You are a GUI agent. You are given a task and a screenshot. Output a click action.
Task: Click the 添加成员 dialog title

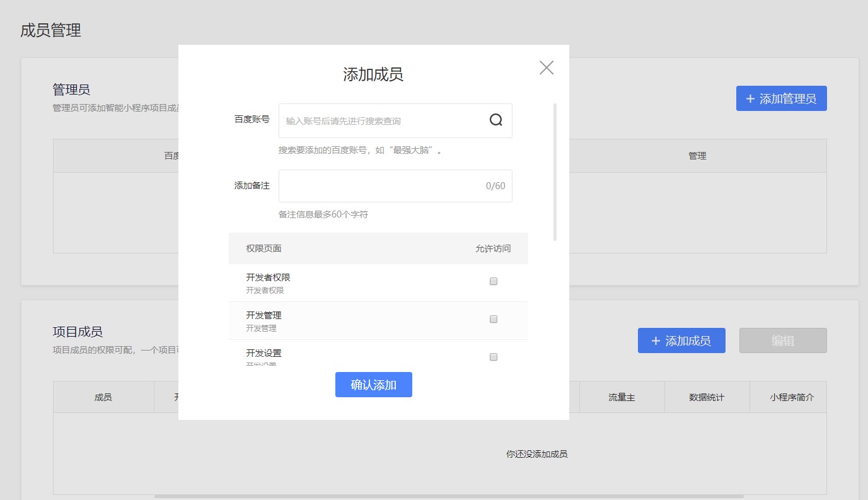pos(373,74)
